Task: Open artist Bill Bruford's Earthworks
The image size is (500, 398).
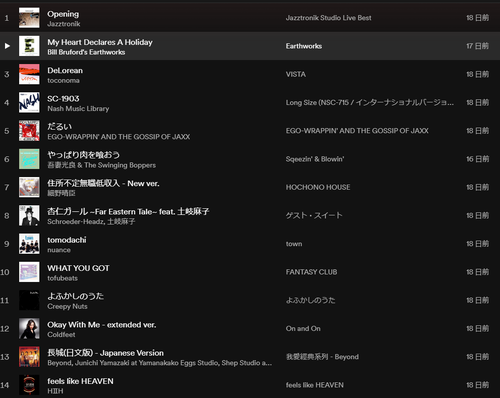Action: pyautogui.click(x=86, y=52)
